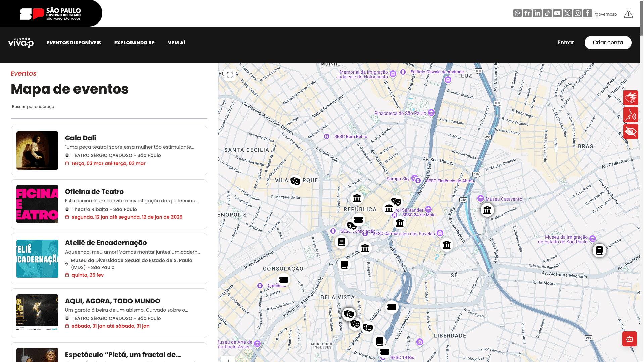644x362 pixels.
Task: Click the Entrar login link
Action: click(x=566, y=43)
